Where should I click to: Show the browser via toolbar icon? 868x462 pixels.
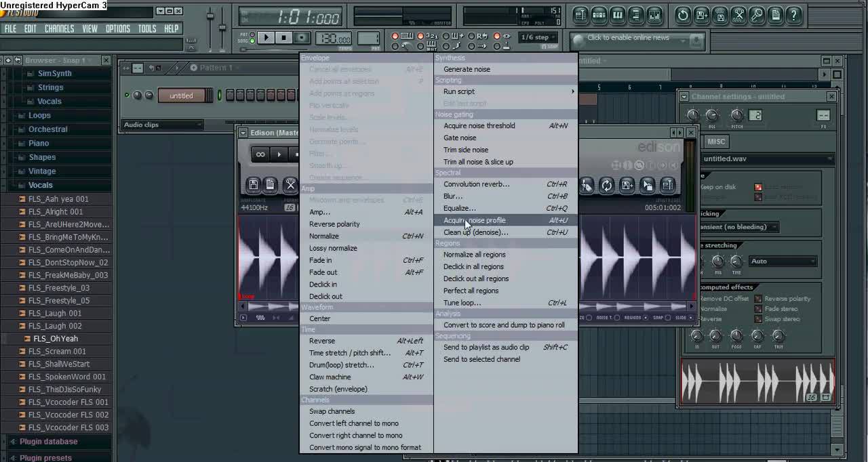pyautogui.click(x=635, y=15)
